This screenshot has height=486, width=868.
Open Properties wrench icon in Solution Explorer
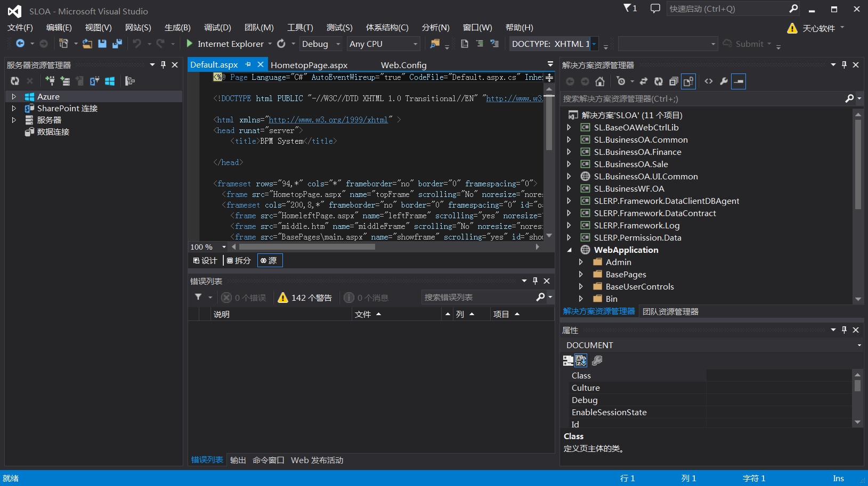[x=724, y=81]
